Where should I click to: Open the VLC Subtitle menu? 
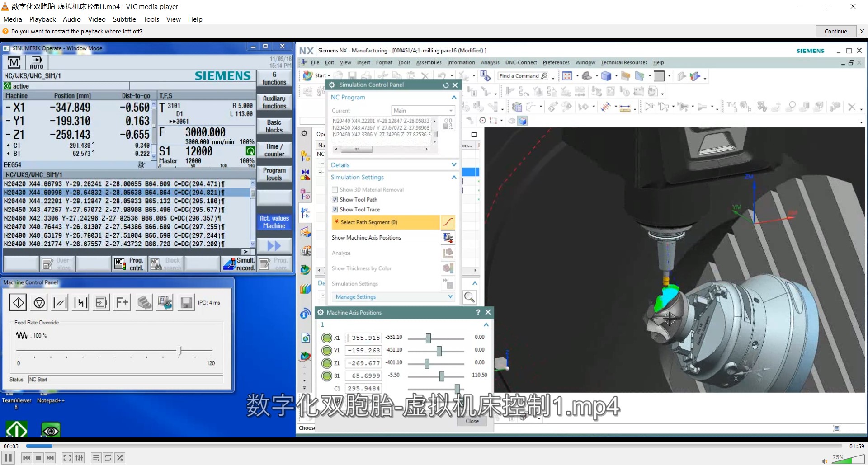(x=124, y=19)
